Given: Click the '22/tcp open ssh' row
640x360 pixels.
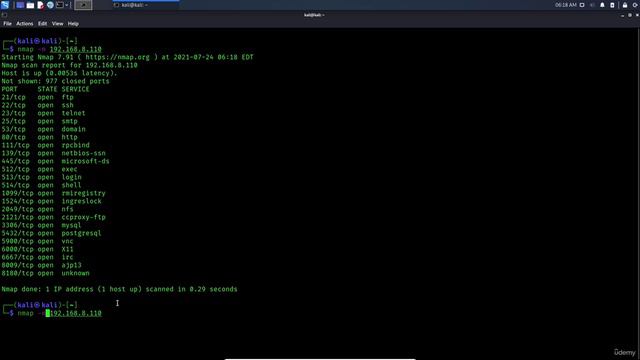Looking at the screenshot, I should point(38,105).
